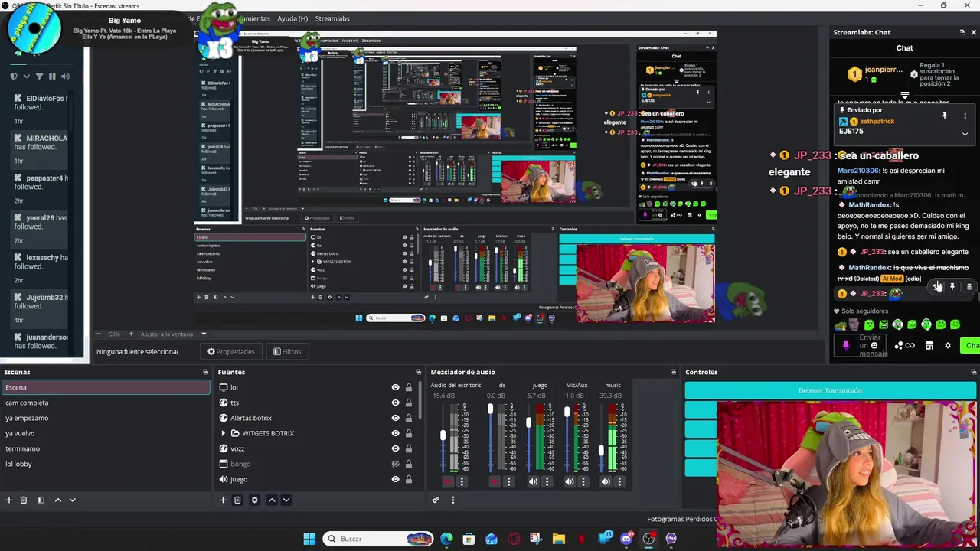Viewport: 980px width, 551px height.
Task: Adjust music volume slider
Action: click(x=602, y=452)
